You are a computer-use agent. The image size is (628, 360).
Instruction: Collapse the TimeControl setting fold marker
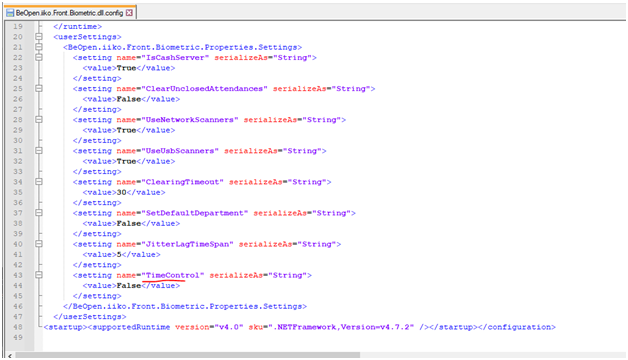pyautogui.click(x=38, y=275)
